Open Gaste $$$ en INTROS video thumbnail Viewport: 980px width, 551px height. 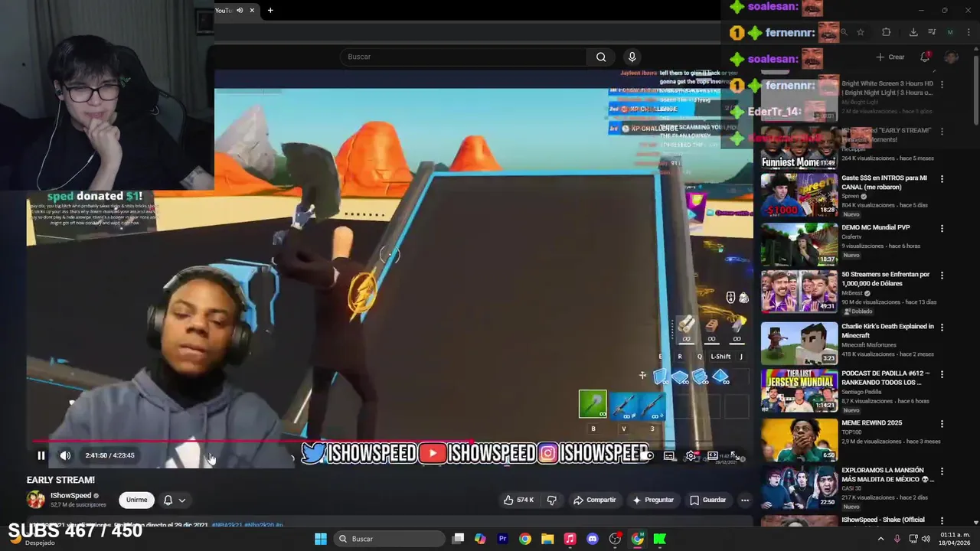(799, 195)
